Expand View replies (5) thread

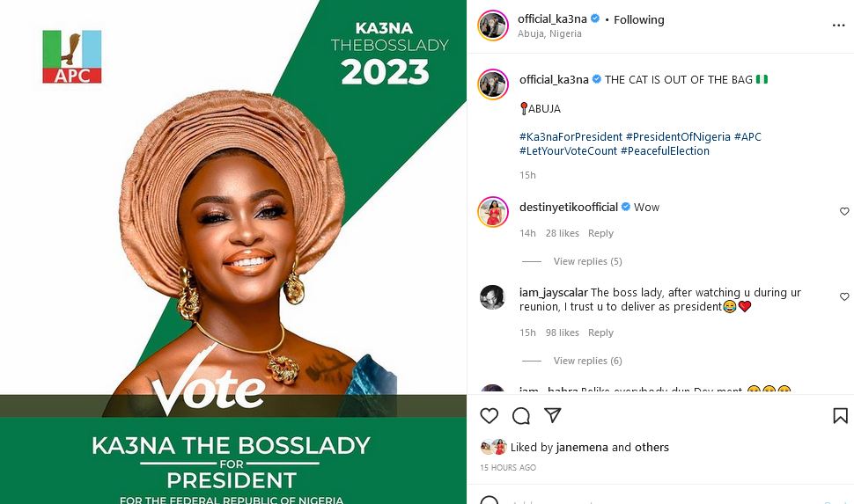587,261
